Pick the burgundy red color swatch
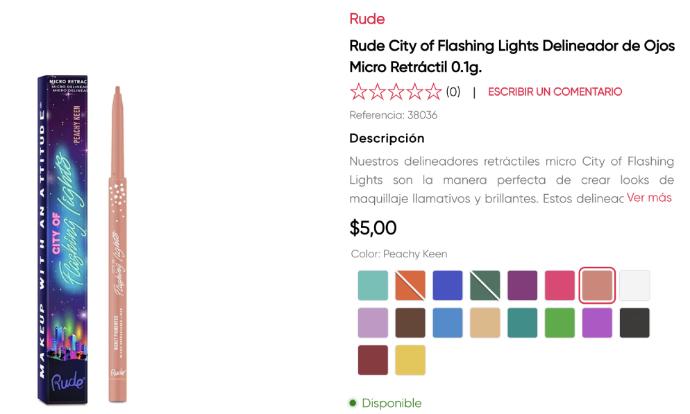Screen dimensions: 690x414 click(x=373, y=360)
